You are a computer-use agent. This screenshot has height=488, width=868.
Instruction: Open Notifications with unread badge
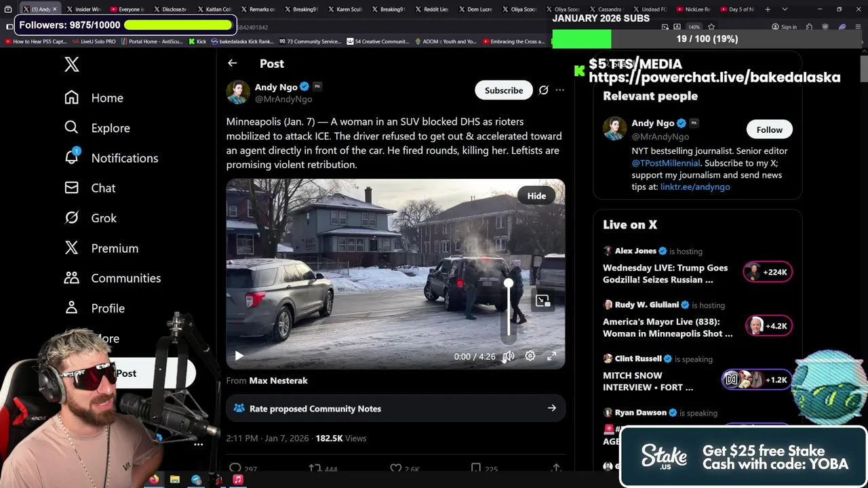pos(111,157)
